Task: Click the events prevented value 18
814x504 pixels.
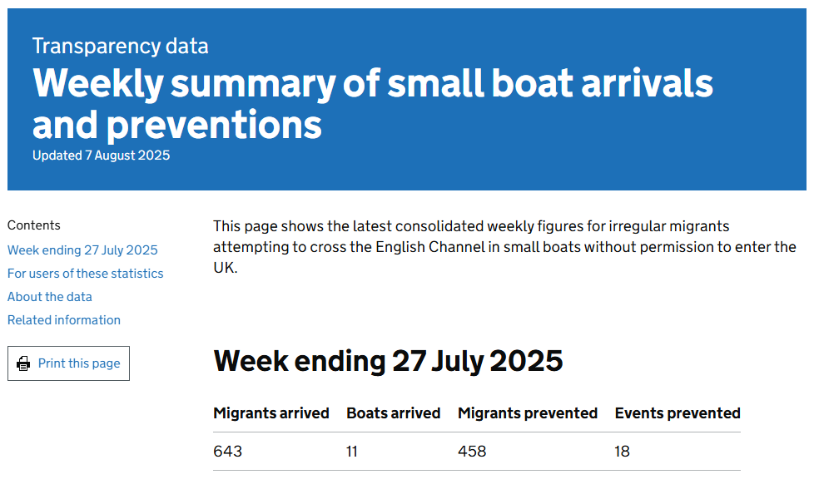Action: click(623, 452)
